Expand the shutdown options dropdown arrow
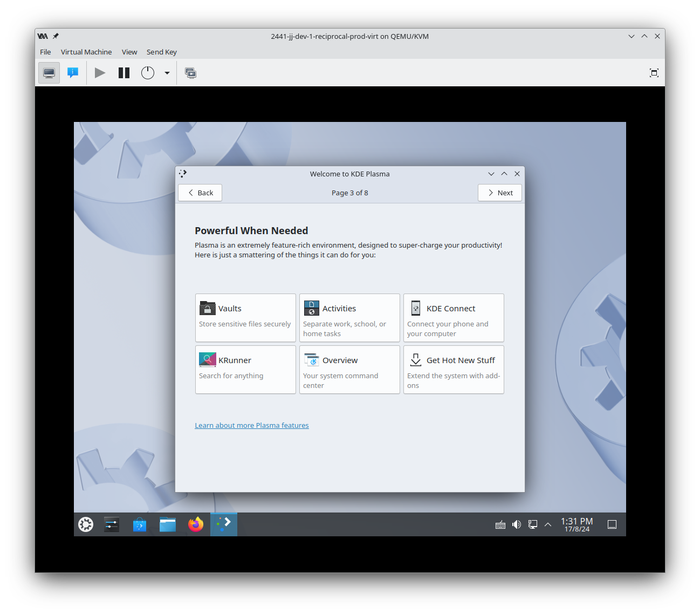700x614 pixels. (167, 73)
